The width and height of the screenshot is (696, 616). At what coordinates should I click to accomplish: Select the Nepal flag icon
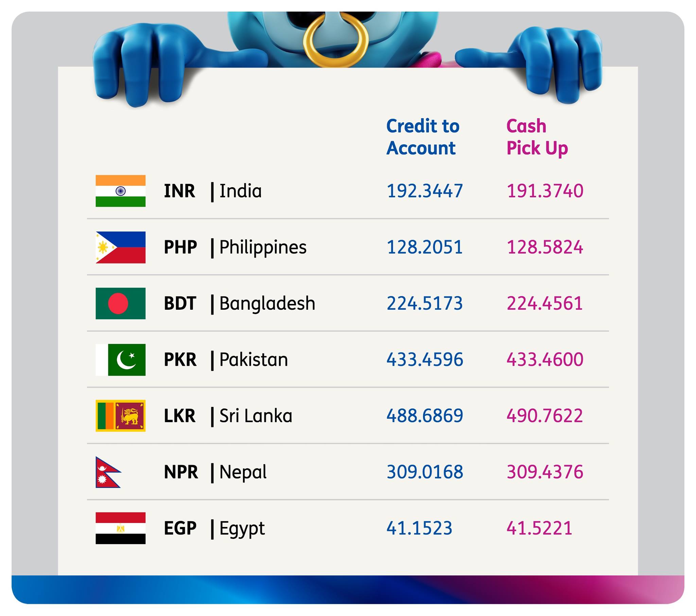click(x=108, y=472)
